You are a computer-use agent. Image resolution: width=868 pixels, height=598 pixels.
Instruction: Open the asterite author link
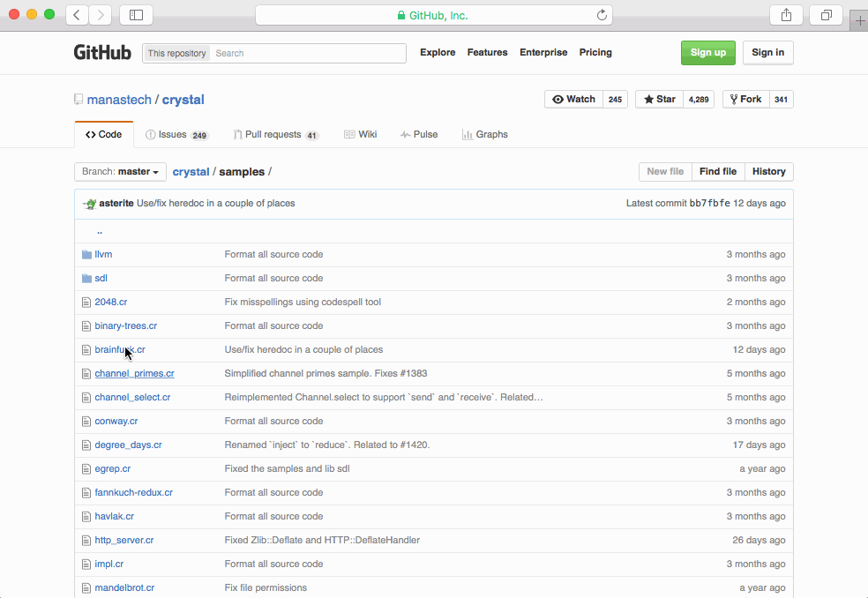116,203
